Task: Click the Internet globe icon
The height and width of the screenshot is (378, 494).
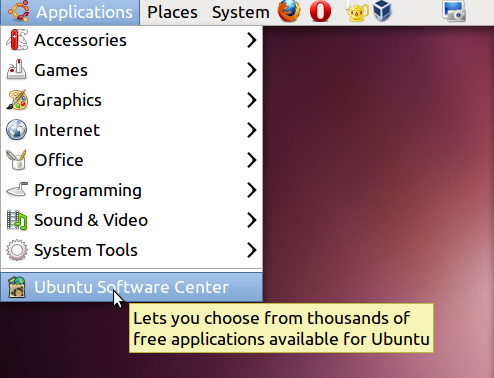Action: click(17, 129)
